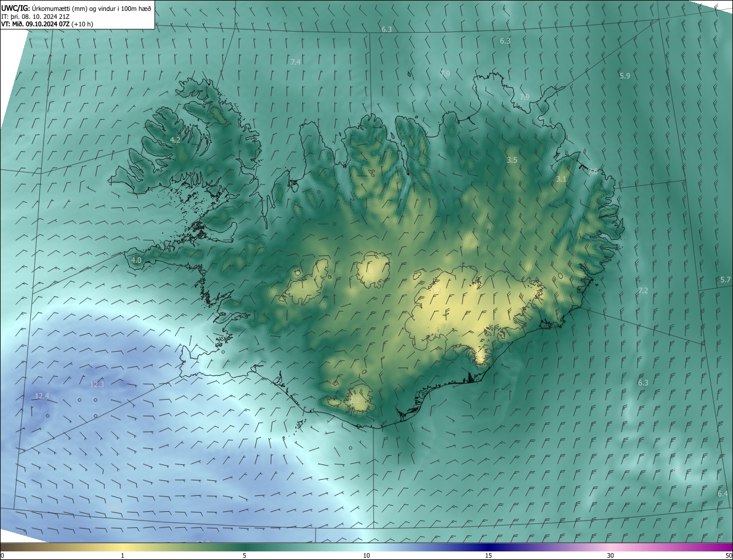Click the 0 tick on the color scale
Image resolution: width=733 pixels, height=560 pixels.
(x=2, y=555)
